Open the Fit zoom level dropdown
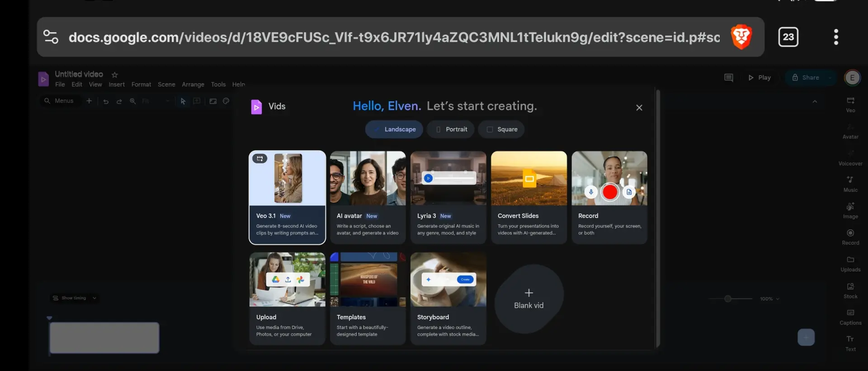868x371 pixels. coord(156,101)
